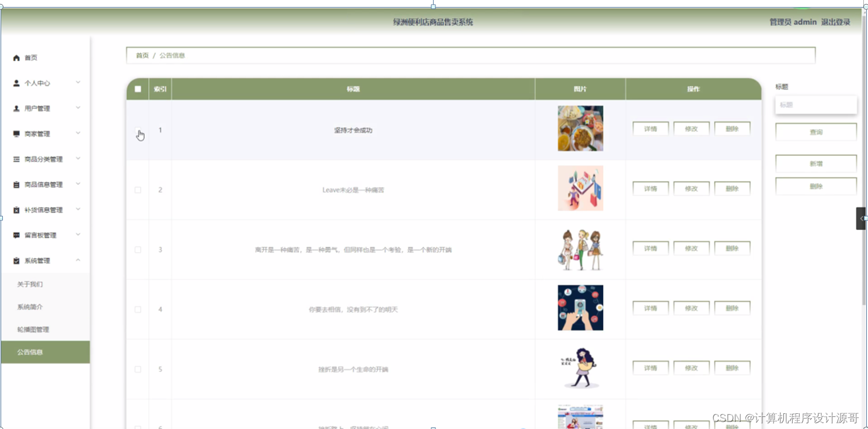Click 修改 for row 2 Leave未必是一种痛苦
The width and height of the screenshot is (868, 429).
(692, 189)
